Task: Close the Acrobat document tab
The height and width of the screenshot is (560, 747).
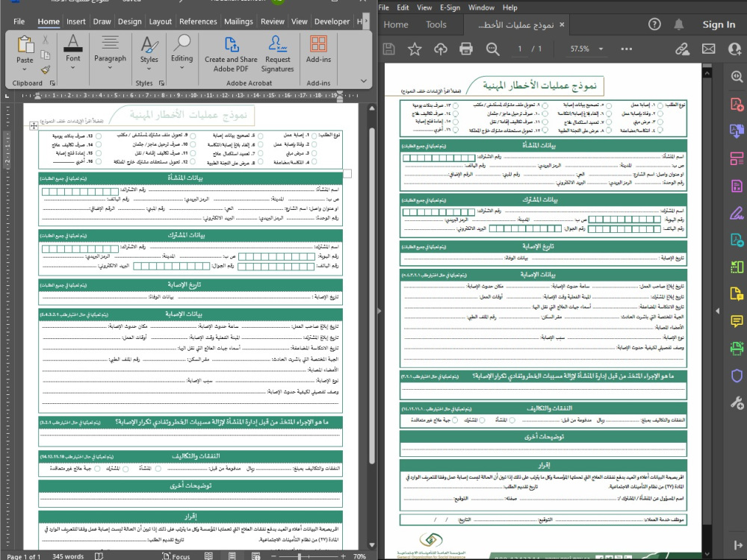Action: (x=562, y=25)
